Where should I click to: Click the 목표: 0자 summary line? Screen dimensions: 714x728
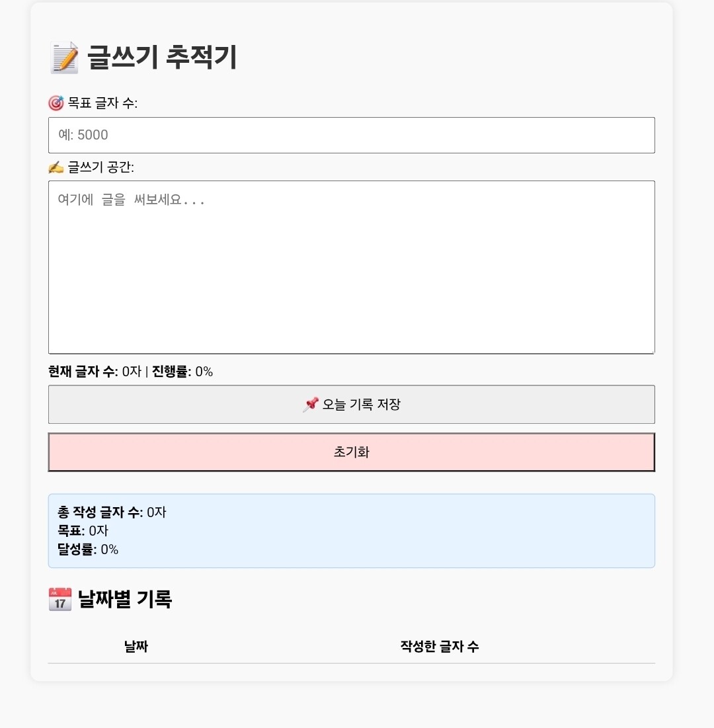coord(83,531)
